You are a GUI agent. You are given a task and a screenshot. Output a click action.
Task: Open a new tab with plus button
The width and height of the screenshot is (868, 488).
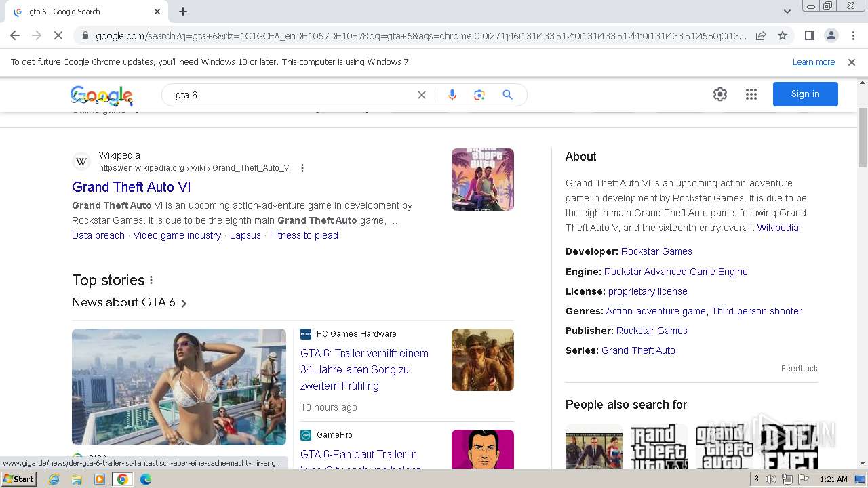(x=183, y=12)
